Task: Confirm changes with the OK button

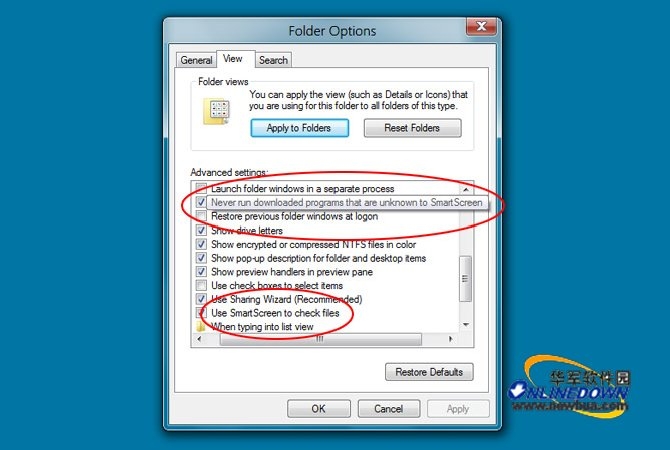Action: point(319,409)
